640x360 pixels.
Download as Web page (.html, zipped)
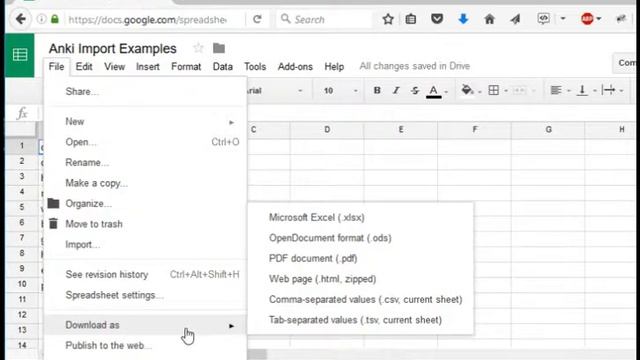tap(361, 279)
